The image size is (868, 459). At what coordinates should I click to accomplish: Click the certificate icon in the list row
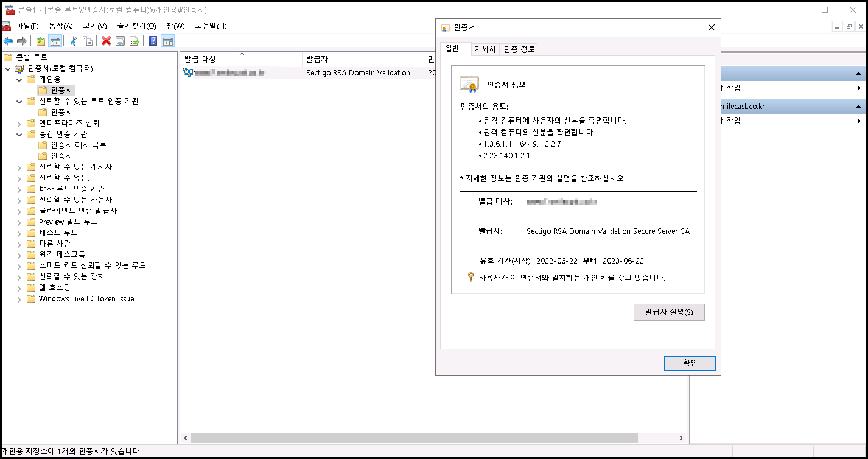pyautogui.click(x=188, y=72)
